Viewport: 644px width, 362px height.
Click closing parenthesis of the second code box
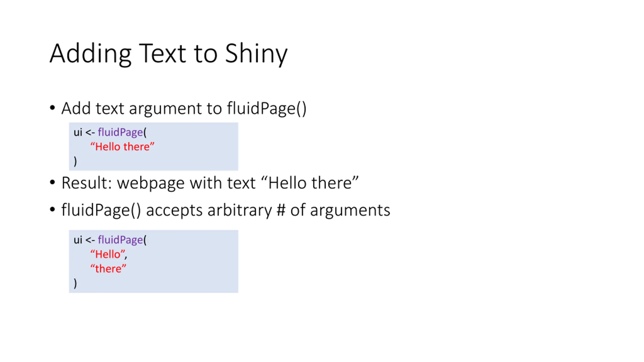pyautogui.click(x=75, y=283)
